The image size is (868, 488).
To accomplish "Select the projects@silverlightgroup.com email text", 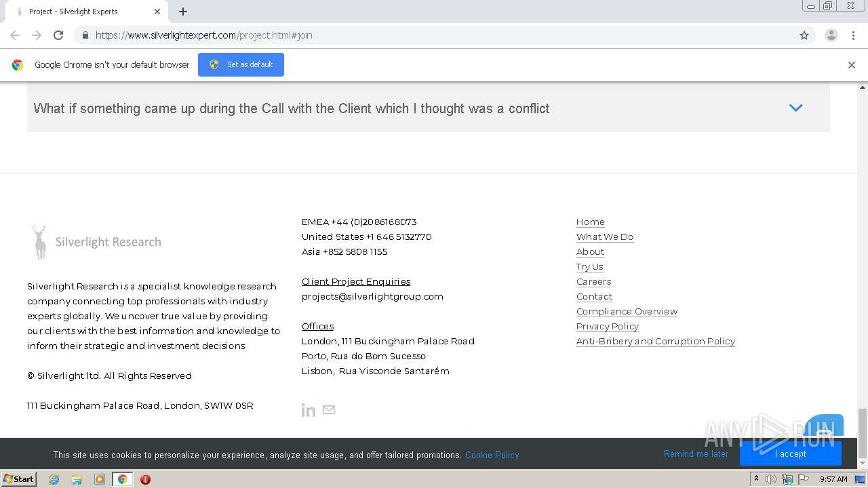I will (372, 296).
